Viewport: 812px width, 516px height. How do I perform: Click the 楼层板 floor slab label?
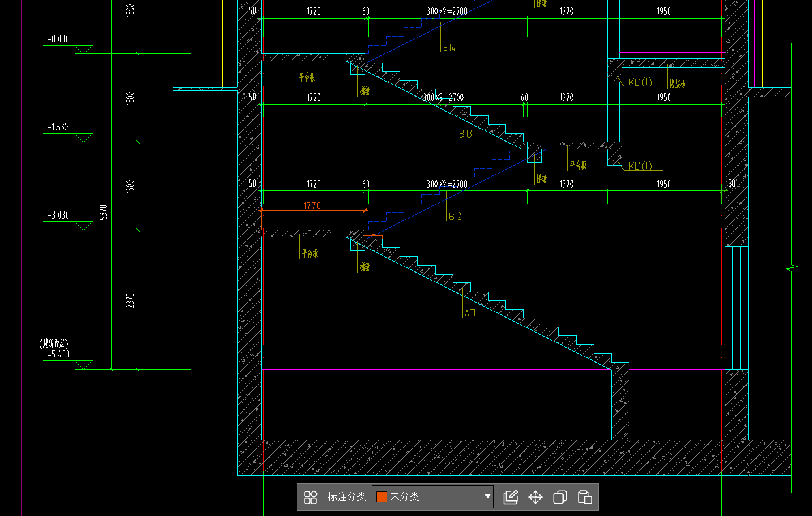point(677,83)
